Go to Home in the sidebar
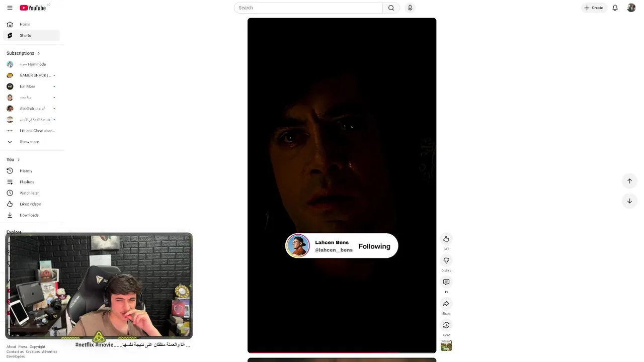The height and width of the screenshot is (362, 644). coord(31,24)
